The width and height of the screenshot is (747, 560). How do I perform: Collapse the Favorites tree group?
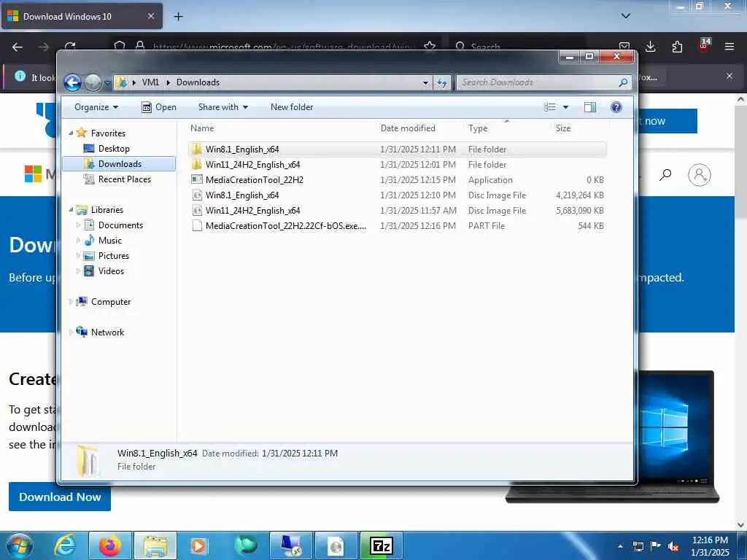[x=71, y=133]
